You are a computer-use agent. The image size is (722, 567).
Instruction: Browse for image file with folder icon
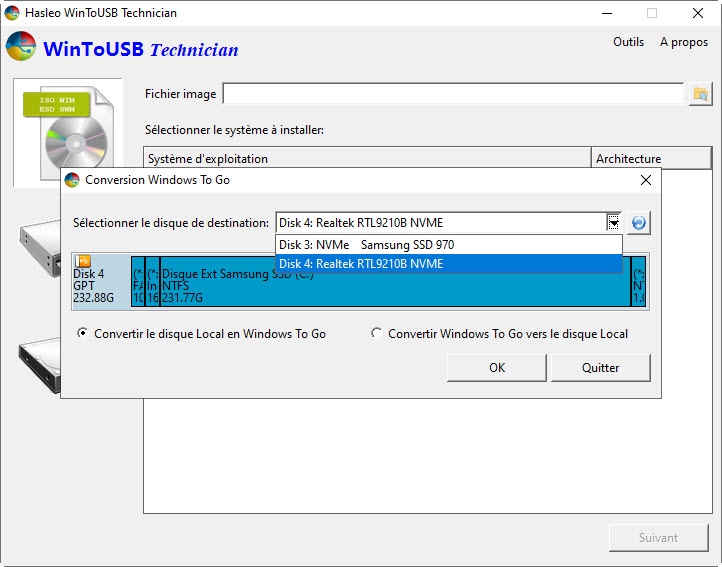tap(700, 94)
